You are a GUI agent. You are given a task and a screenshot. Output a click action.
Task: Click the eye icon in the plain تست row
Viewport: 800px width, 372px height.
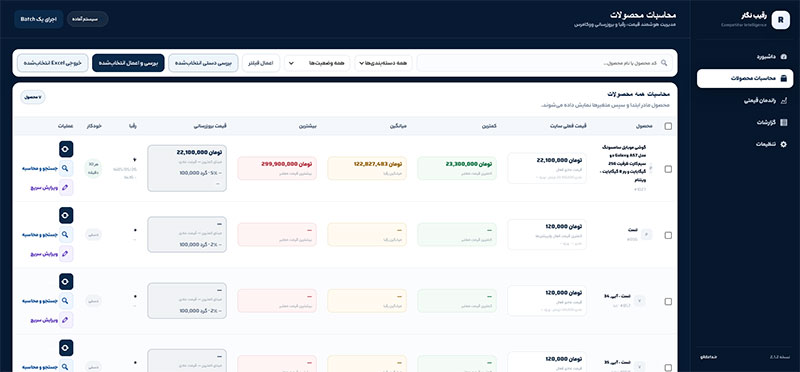66,215
